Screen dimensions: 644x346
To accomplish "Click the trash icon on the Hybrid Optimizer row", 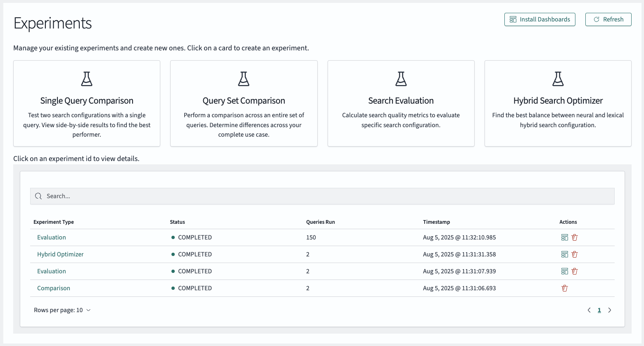I will click(575, 254).
